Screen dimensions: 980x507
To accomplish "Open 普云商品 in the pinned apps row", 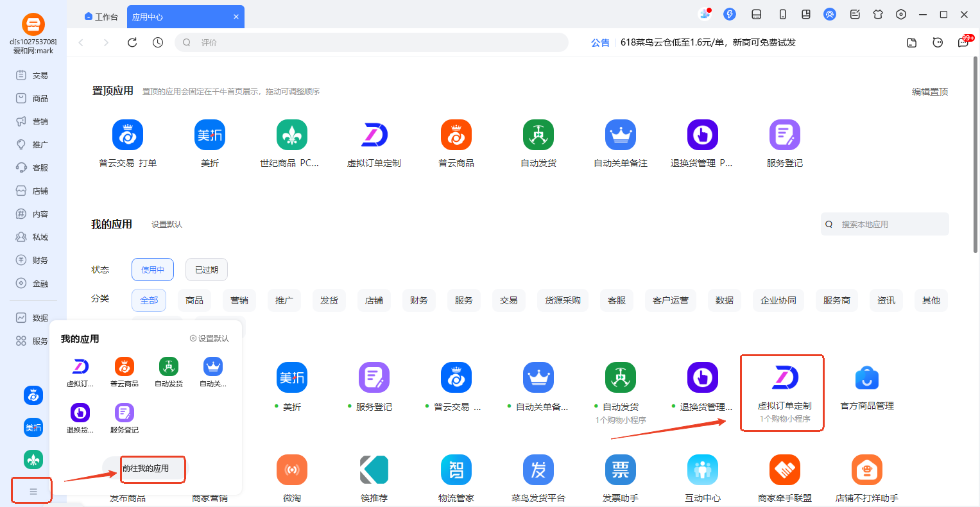I will (456, 135).
